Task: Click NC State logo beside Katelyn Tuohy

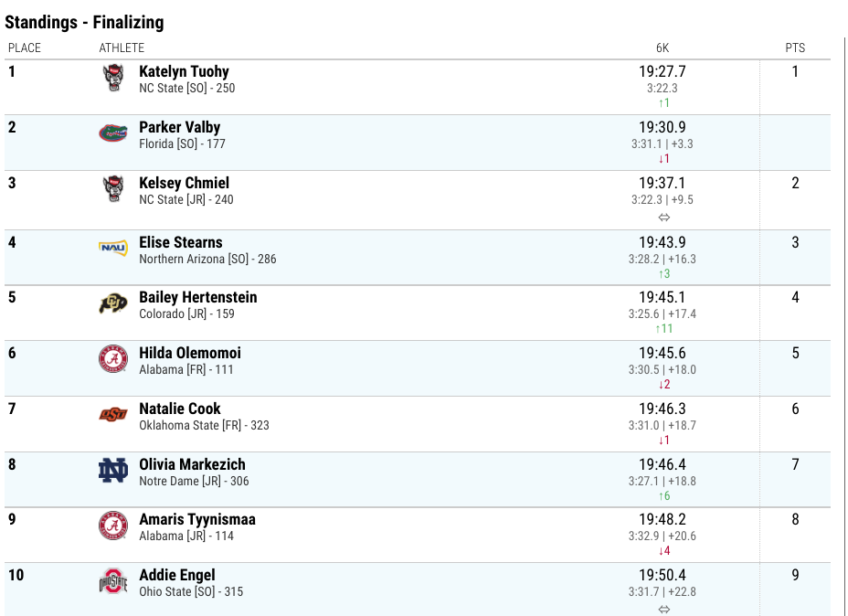Action: click(x=113, y=78)
